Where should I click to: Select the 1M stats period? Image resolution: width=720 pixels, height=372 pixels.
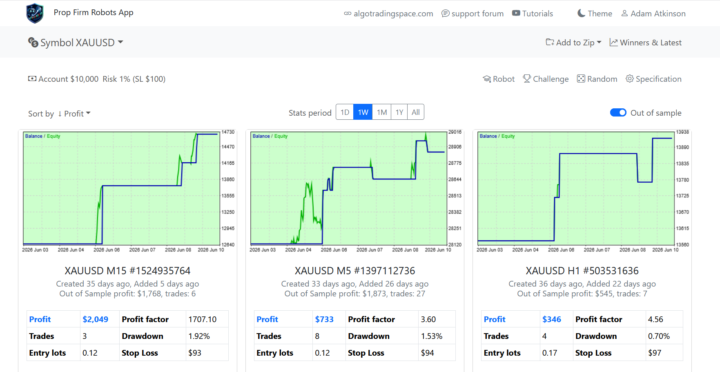[381, 112]
